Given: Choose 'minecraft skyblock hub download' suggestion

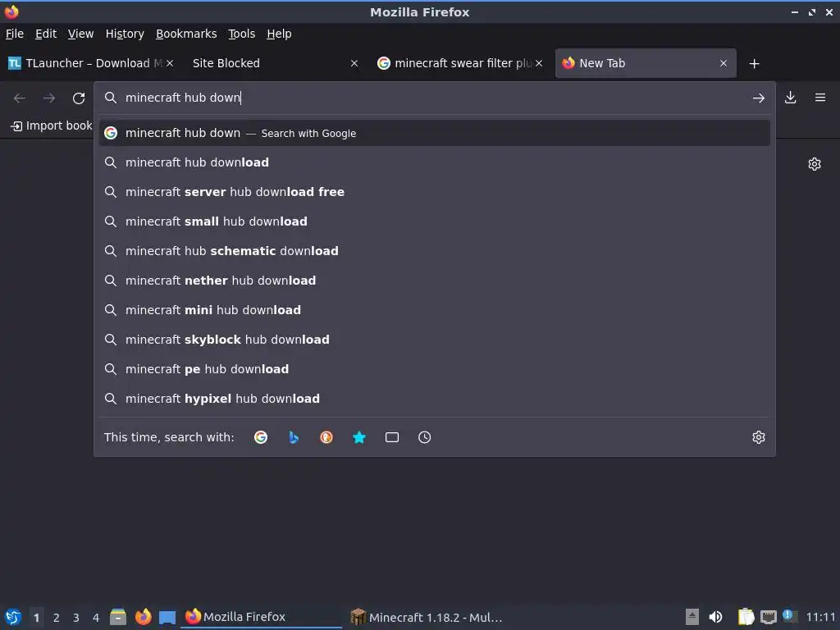Looking at the screenshot, I should coord(435,339).
